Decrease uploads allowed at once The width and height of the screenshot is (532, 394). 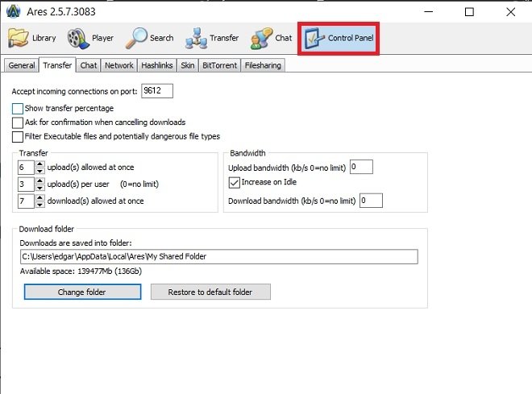click(x=39, y=171)
